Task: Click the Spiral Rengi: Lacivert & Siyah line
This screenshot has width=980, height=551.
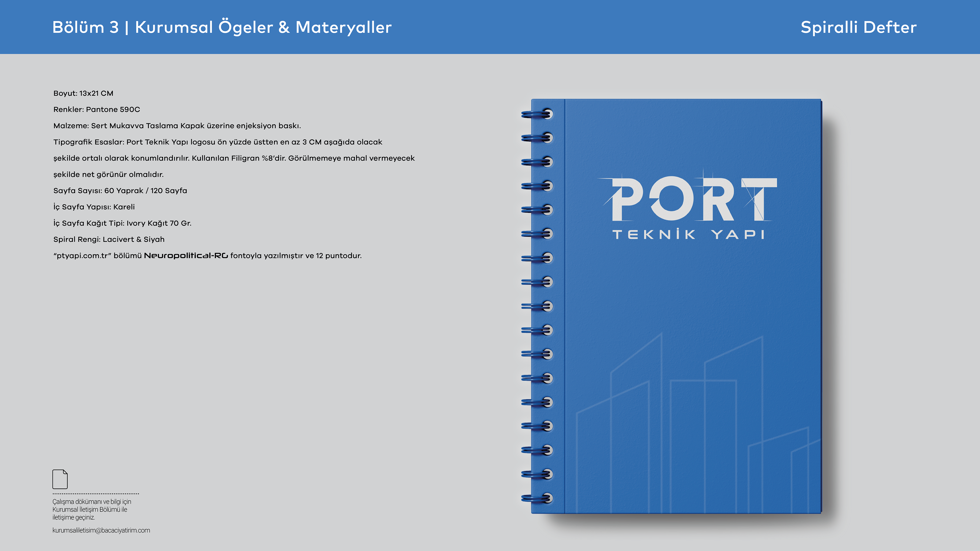Action: (109, 239)
